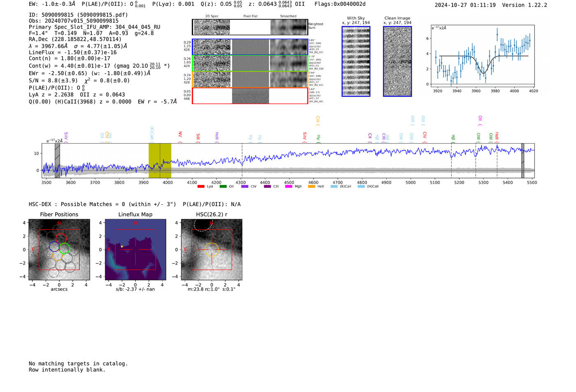Click 'No matching targets in catalog.' text
Image resolution: width=576 pixels, height=392 pixels.
[x=78, y=364]
